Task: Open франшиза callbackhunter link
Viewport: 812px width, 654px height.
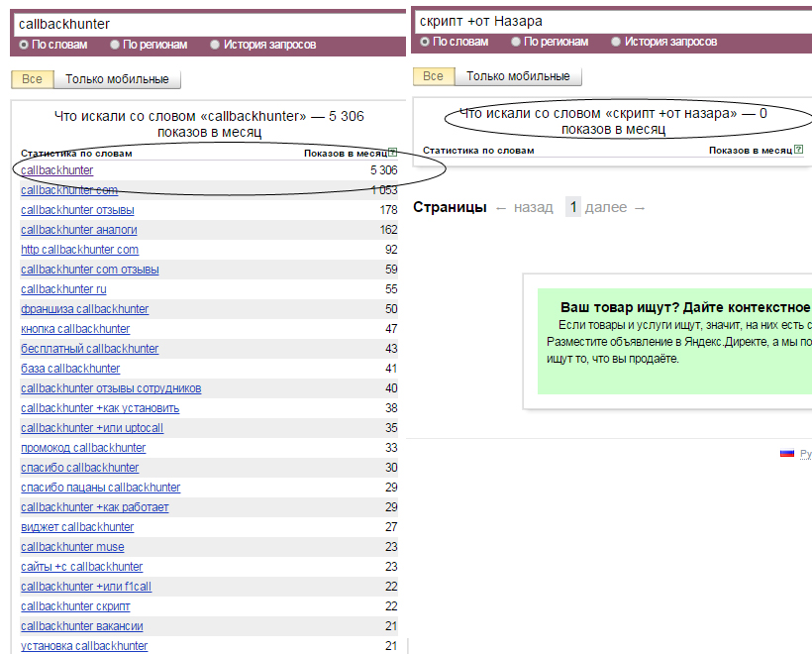Action: [x=85, y=309]
